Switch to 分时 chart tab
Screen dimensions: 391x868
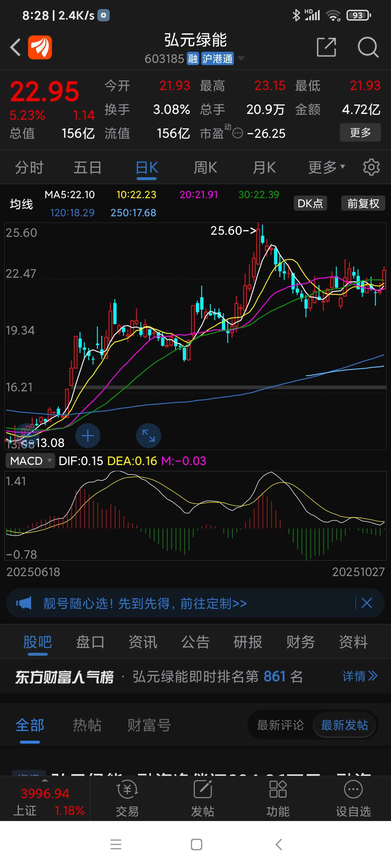tap(29, 167)
